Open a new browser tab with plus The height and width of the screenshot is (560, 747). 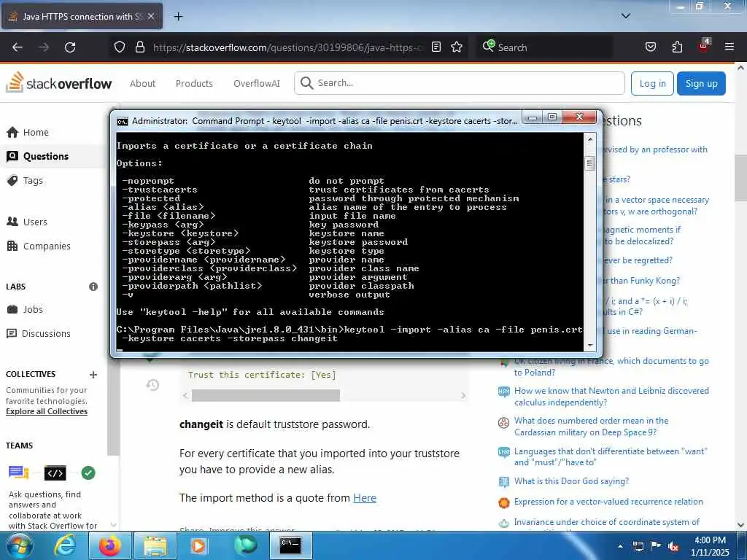pyautogui.click(x=178, y=17)
